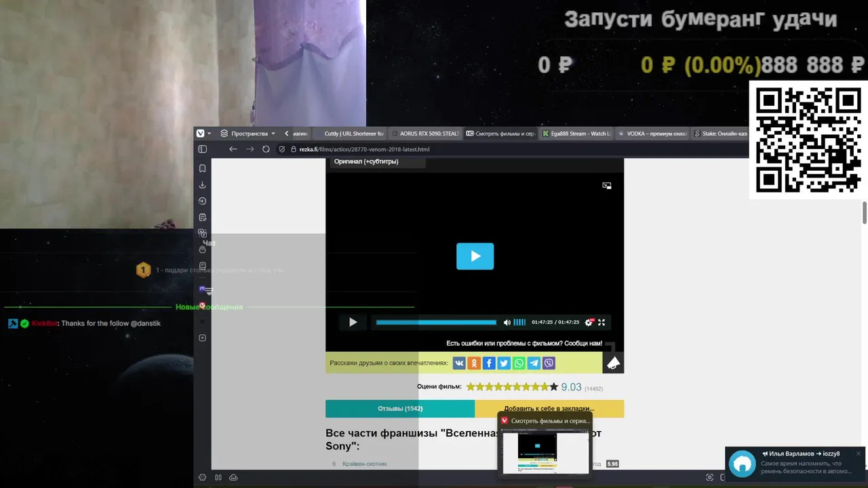Open picture-in-picture icon on the video
This screenshot has width=868, height=488.
607,185
